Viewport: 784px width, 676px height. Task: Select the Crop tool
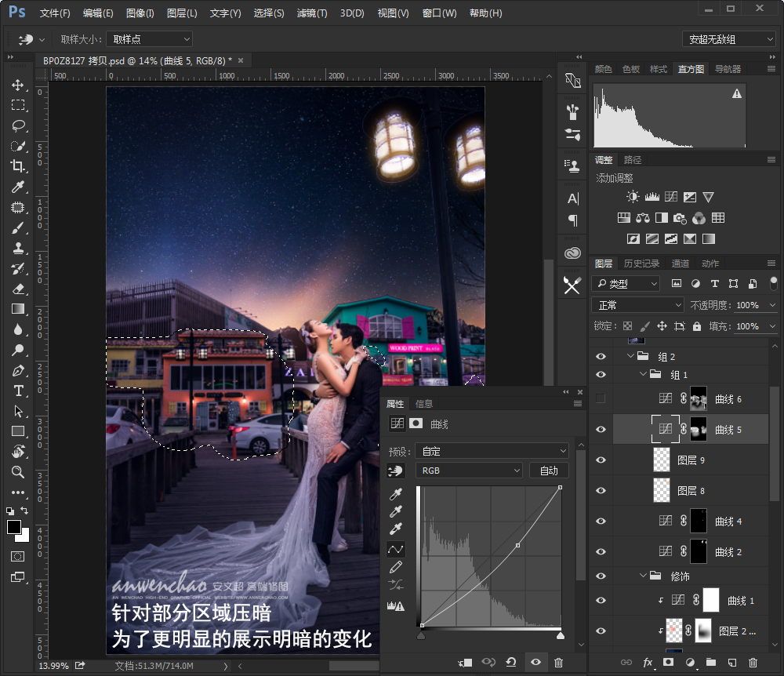click(x=18, y=166)
